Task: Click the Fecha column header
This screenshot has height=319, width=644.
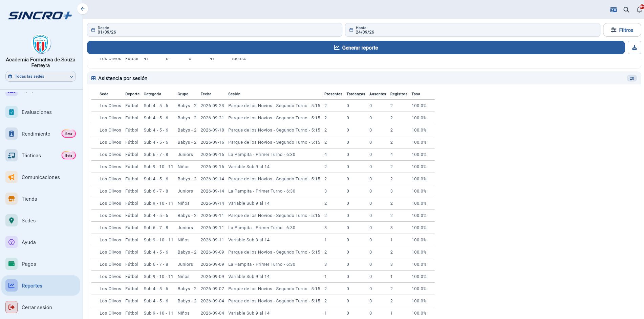Action: coord(206,94)
